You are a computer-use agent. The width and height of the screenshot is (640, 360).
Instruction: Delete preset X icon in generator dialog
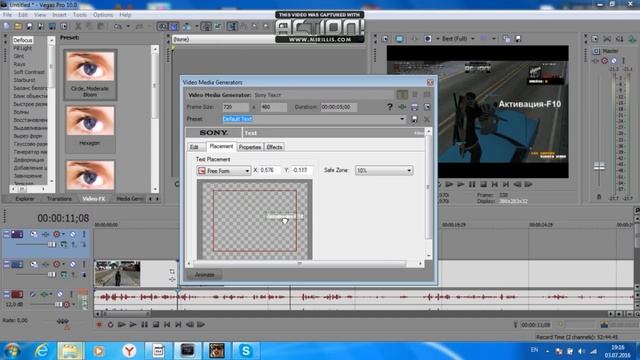pos(427,119)
